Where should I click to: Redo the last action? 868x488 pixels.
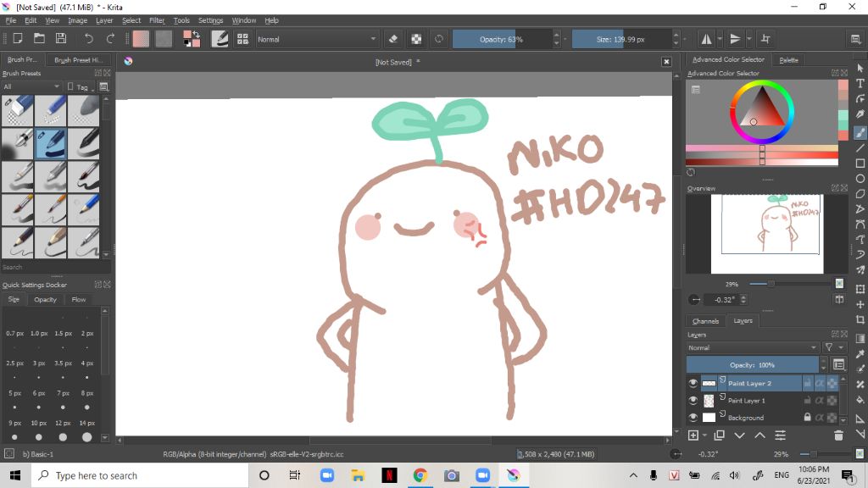point(110,39)
